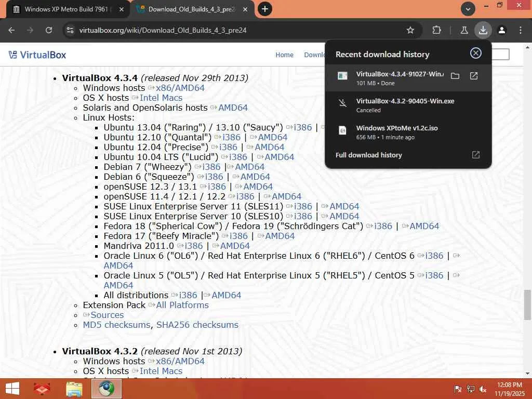This screenshot has width=532, height=399.
Task: Click the VirtualBox logo
Action: [37, 55]
